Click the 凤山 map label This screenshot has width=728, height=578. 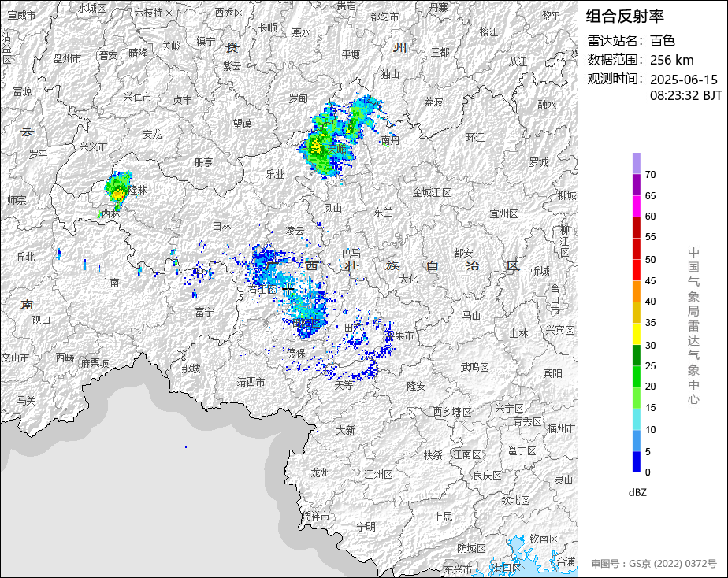[x=332, y=209]
